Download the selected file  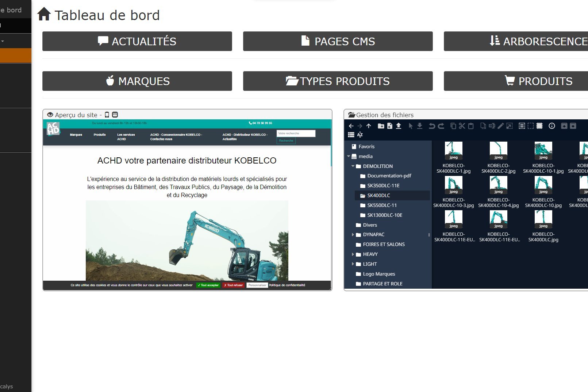[x=420, y=126]
